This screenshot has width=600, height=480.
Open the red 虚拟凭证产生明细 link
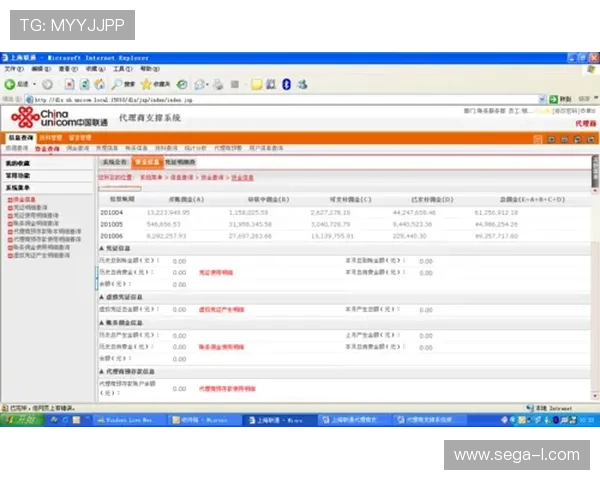point(221,309)
